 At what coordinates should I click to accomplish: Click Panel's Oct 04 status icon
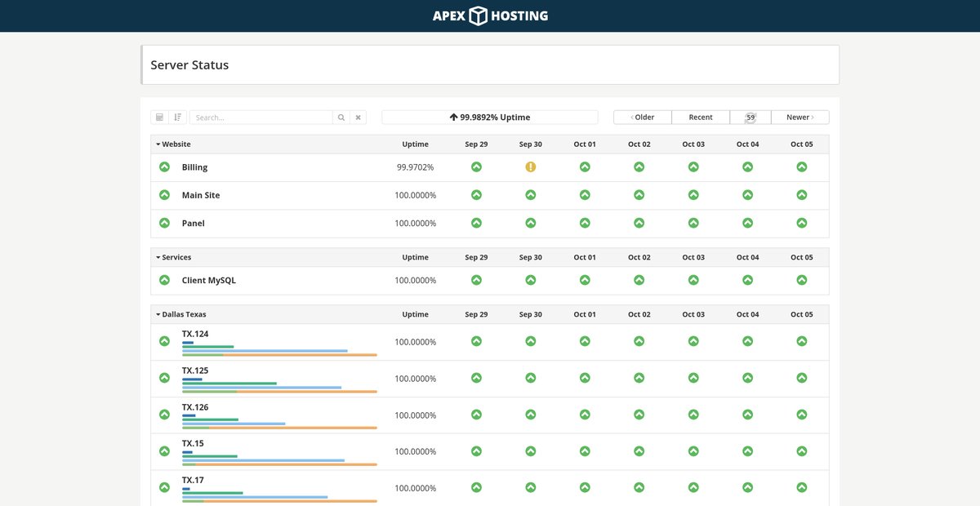[x=747, y=223]
